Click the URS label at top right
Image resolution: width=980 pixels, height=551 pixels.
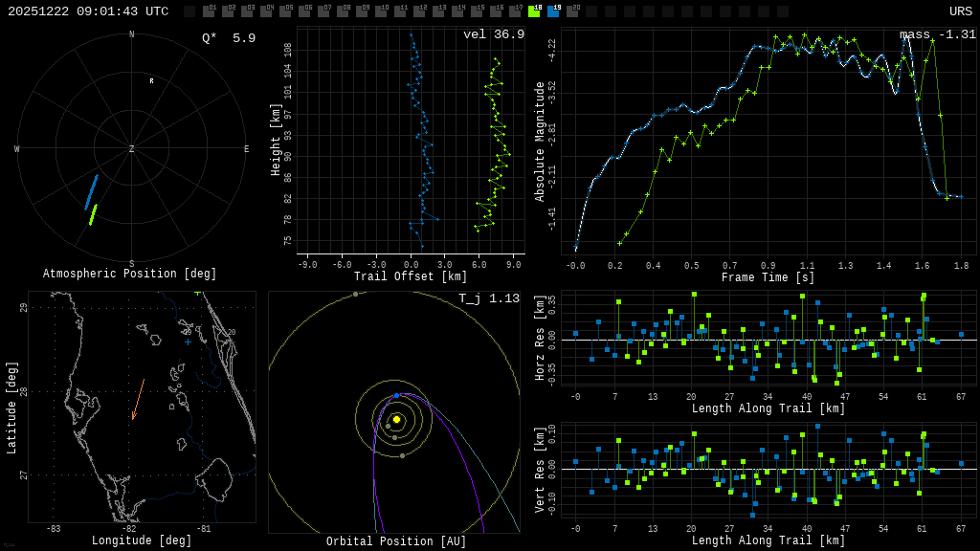click(x=960, y=11)
